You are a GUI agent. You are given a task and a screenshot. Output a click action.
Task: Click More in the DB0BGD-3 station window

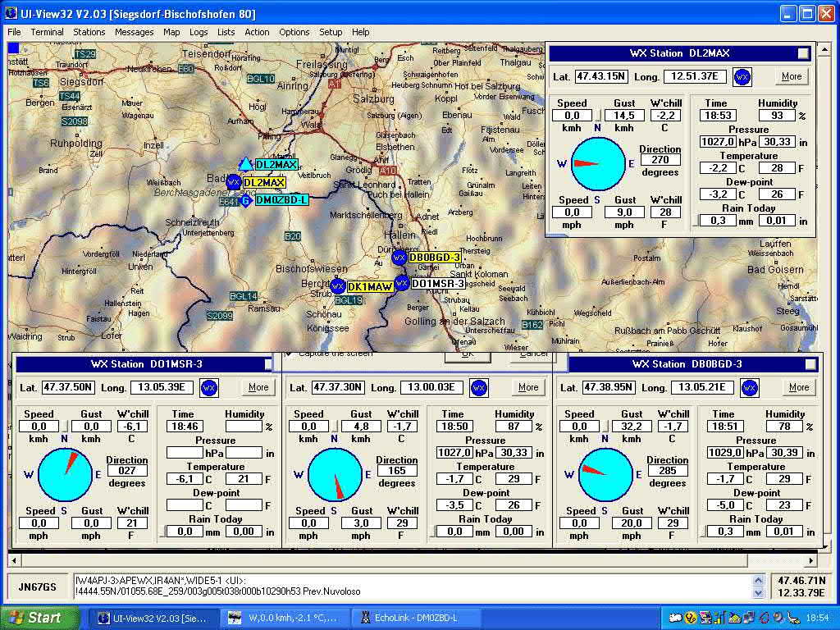799,387
